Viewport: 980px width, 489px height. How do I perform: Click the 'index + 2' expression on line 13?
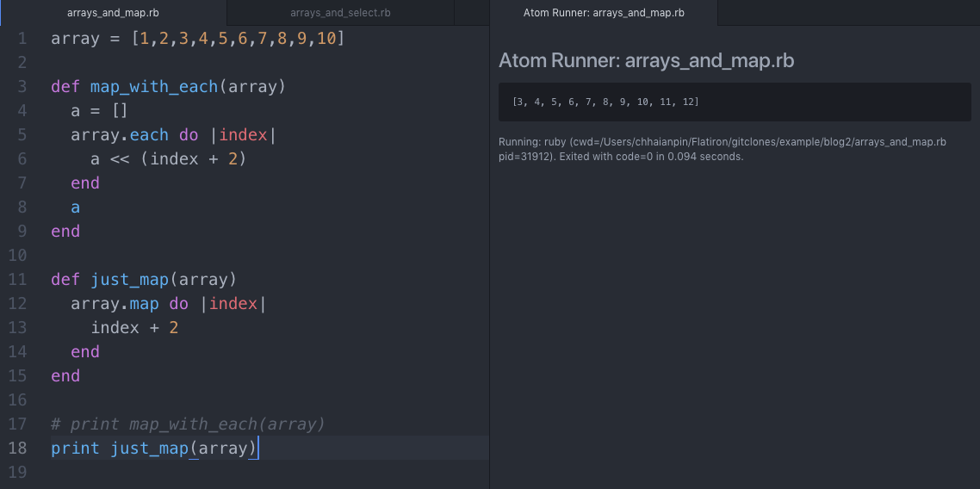coord(135,327)
